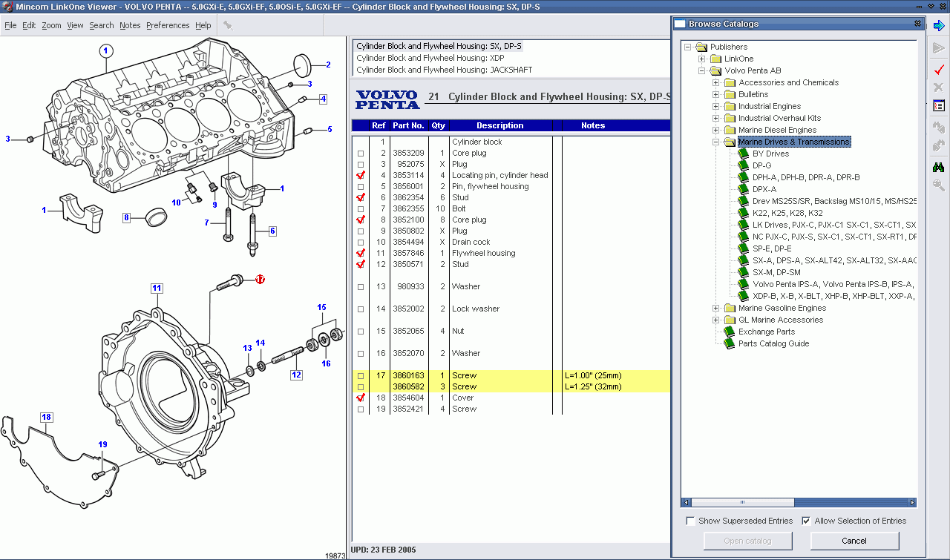Viewport: 950px width, 560px height.
Task: Toggle Show Superseded Entries checkbox
Action: pos(691,521)
